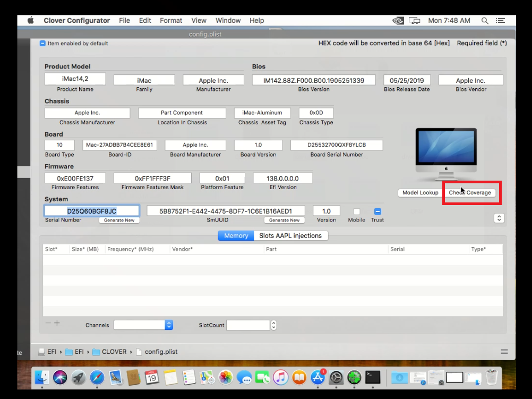Open Clover Configurator app menu

76,20
